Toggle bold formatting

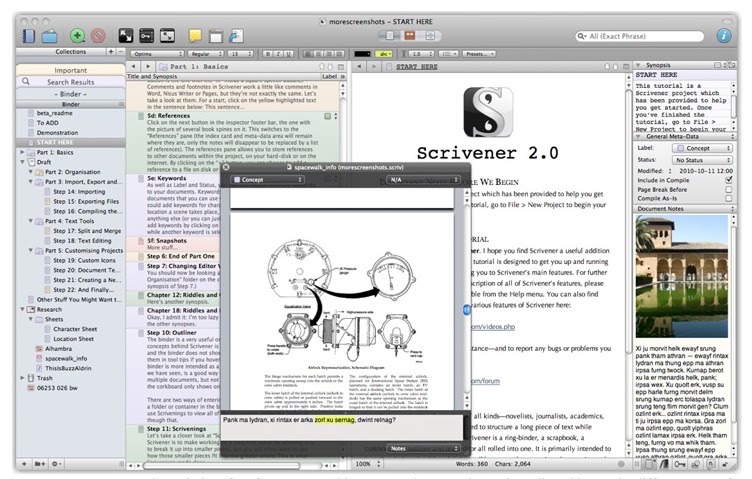point(269,54)
